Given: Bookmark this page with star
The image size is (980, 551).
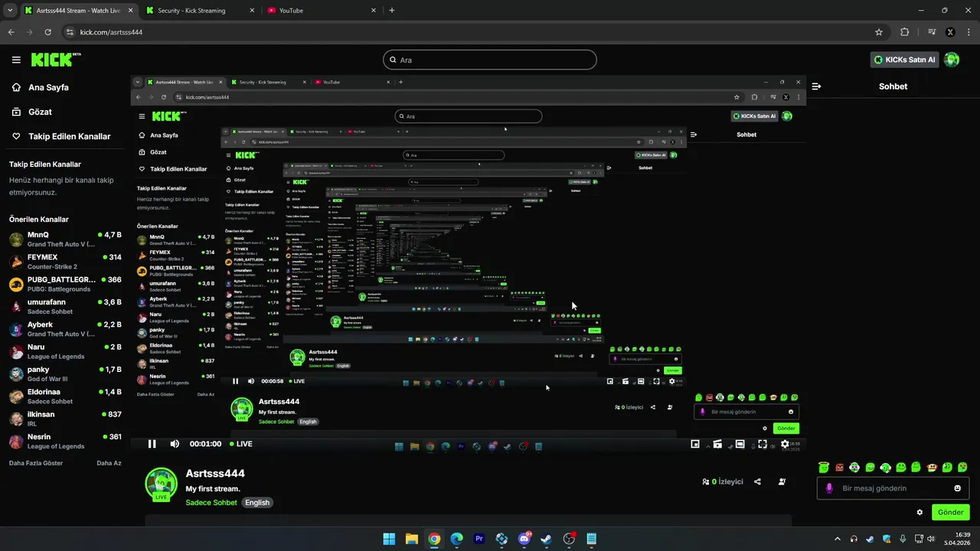Looking at the screenshot, I should pyautogui.click(x=879, y=32).
